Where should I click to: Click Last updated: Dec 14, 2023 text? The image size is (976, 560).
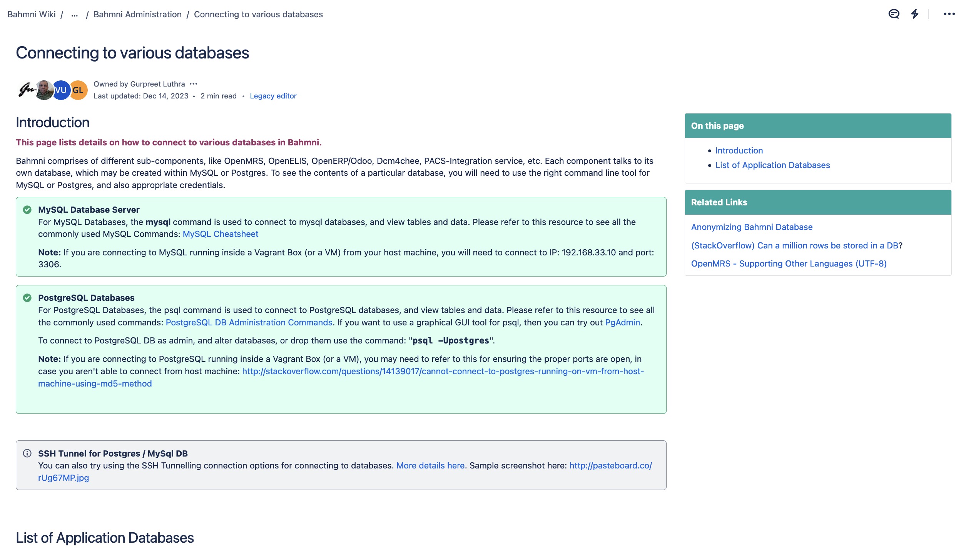141,96
